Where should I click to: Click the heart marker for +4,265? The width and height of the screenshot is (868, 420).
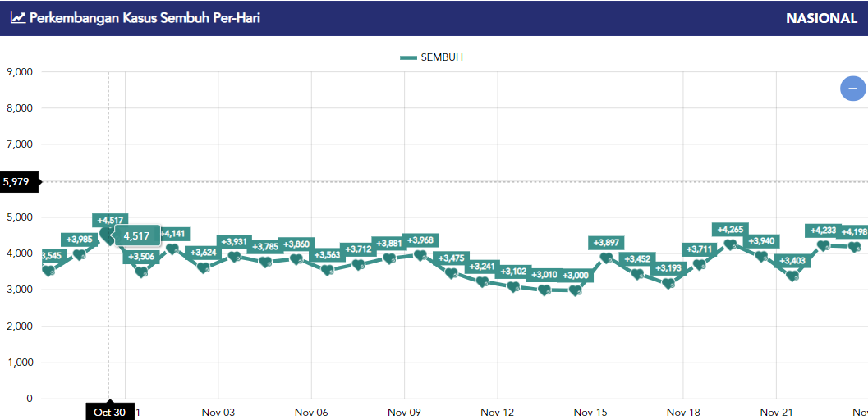coord(730,244)
